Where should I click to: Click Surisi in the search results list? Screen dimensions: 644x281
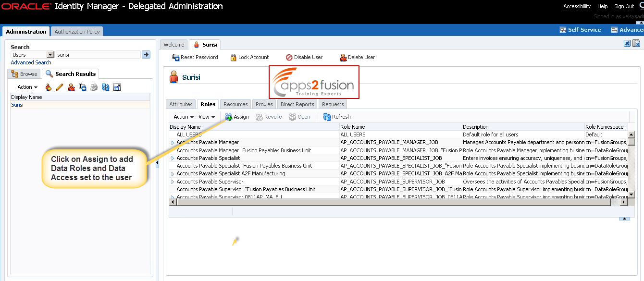[17, 105]
